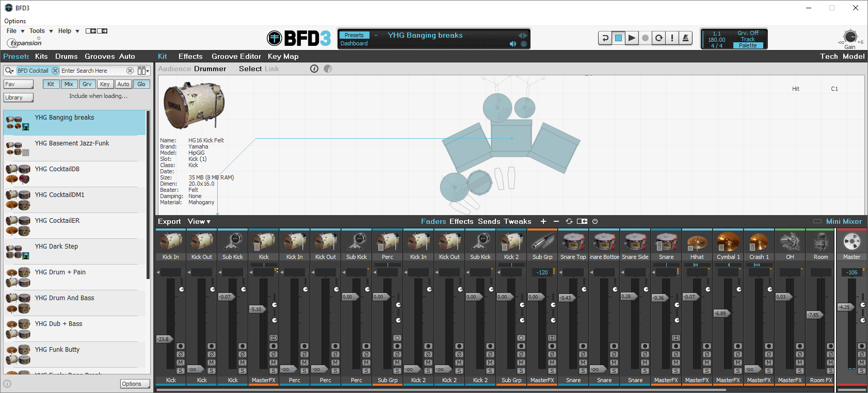Image resolution: width=868 pixels, height=393 pixels.
Task: Click the refresh arrows icon in mixer toolbar
Action: tap(569, 221)
